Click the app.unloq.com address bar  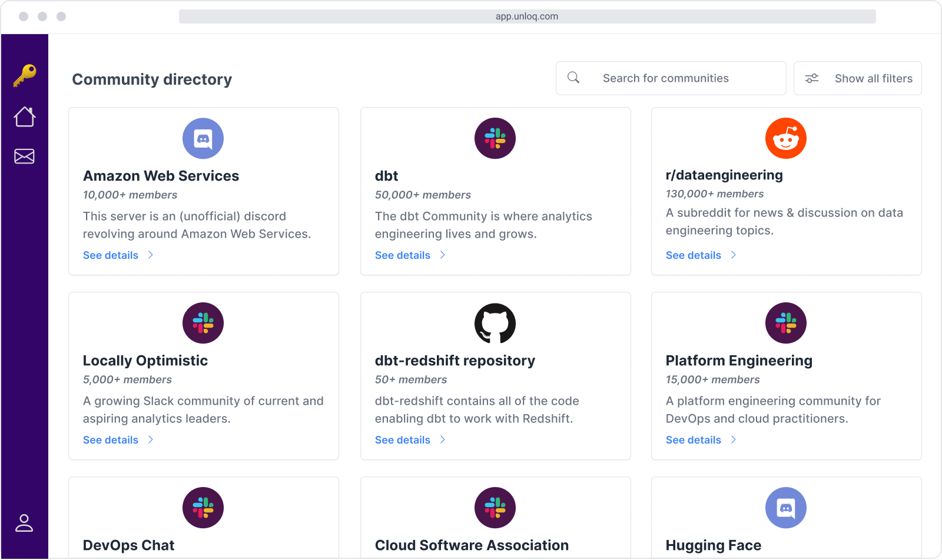pyautogui.click(x=527, y=16)
